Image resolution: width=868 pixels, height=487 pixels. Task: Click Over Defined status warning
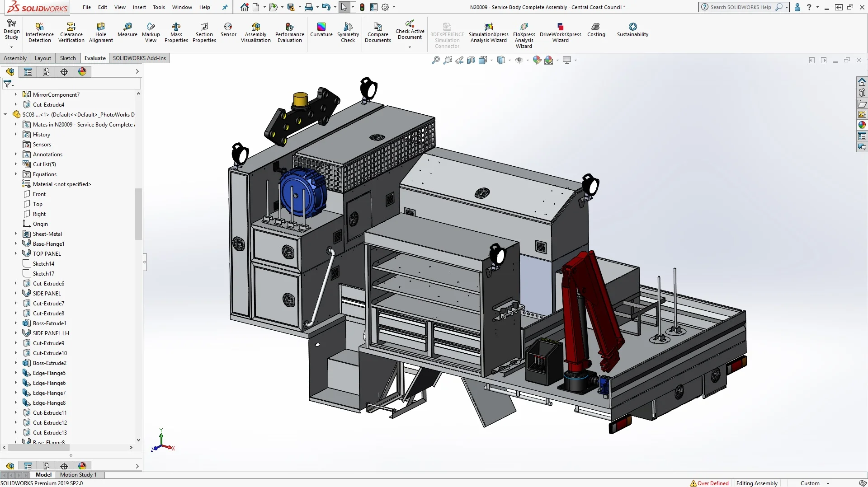coord(709,483)
